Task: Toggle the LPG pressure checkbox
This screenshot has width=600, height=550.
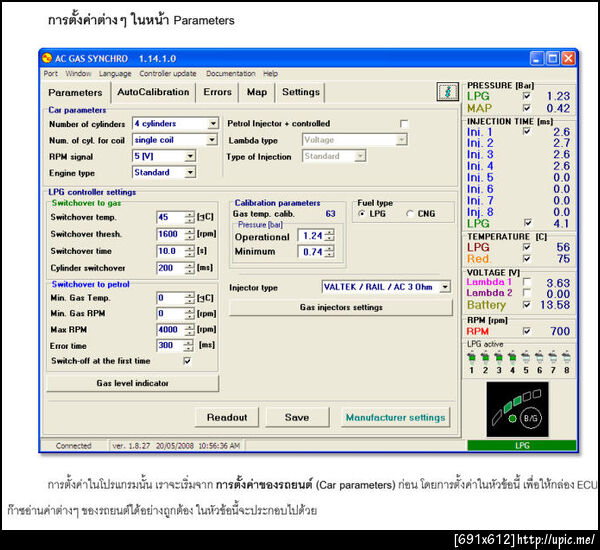Action: pos(527,96)
